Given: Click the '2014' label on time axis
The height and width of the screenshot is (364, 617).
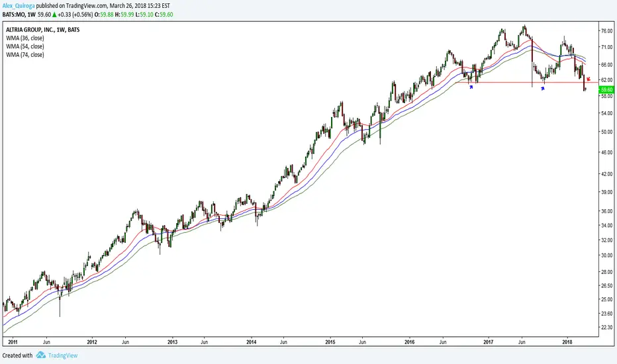Looking at the screenshot, I should click(x=252, y=342).
